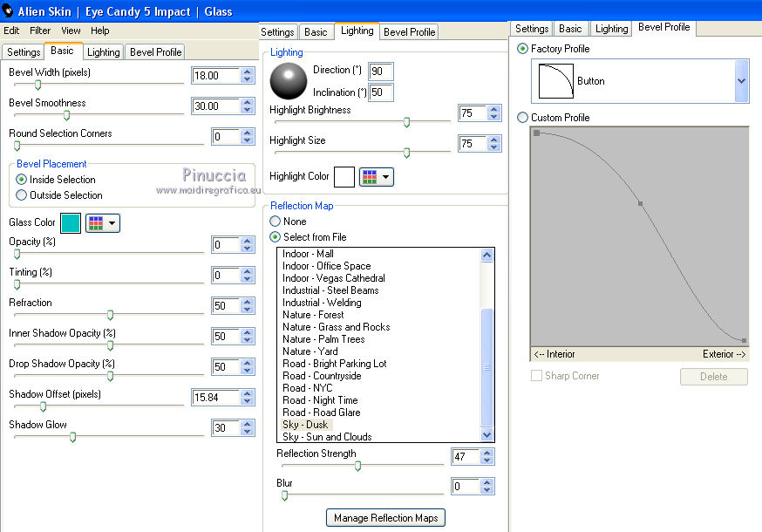Open the Edit menu

pyautogui.click(x=11, y=31)
